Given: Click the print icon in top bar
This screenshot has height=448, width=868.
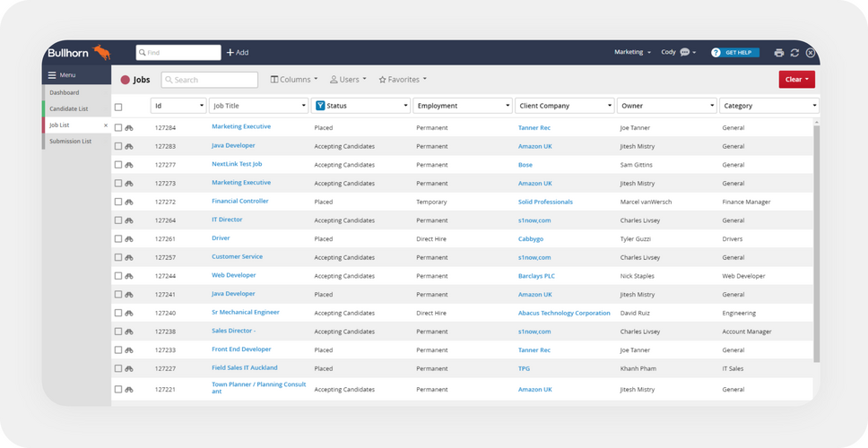Looking at the screenshot, I should [779, 53].
